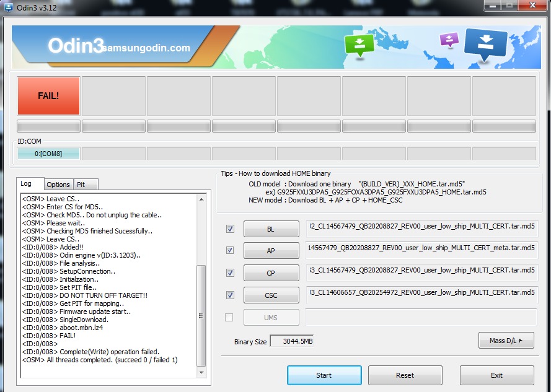Click the 'Tips - How to download HOME binary' heading

tap(276, 173)
